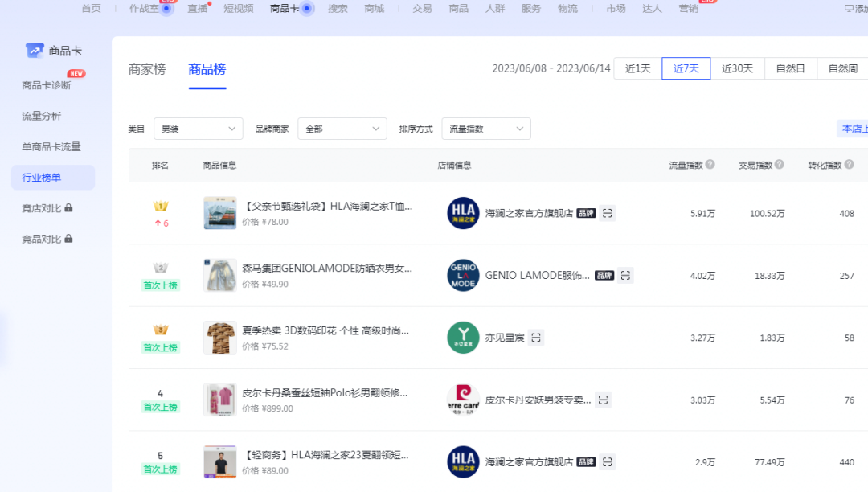Click the 流量指数 help question icon
The width and height of the screenshot is (868, 492).
[710, 164]
